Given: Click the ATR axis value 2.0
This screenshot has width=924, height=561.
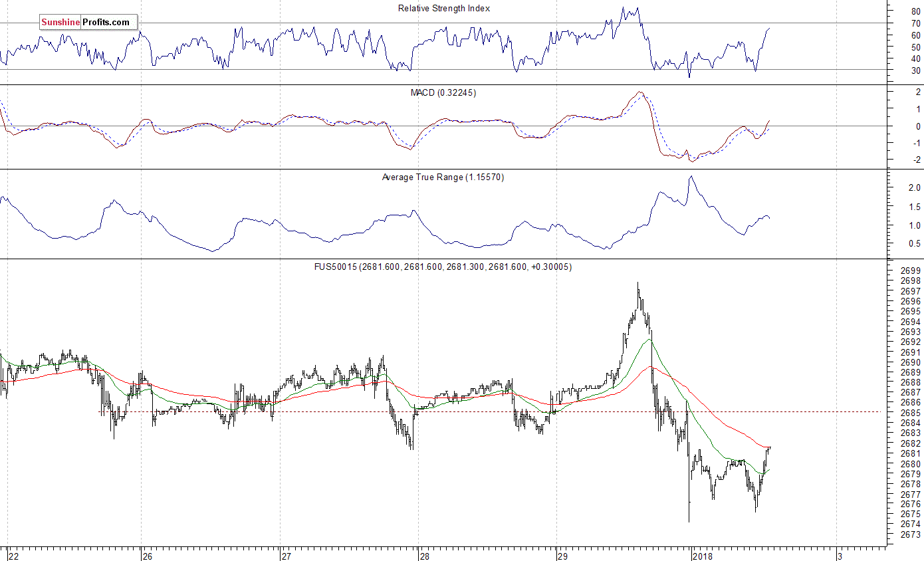Looking at the screenshot, I should [x=915, y=188].
